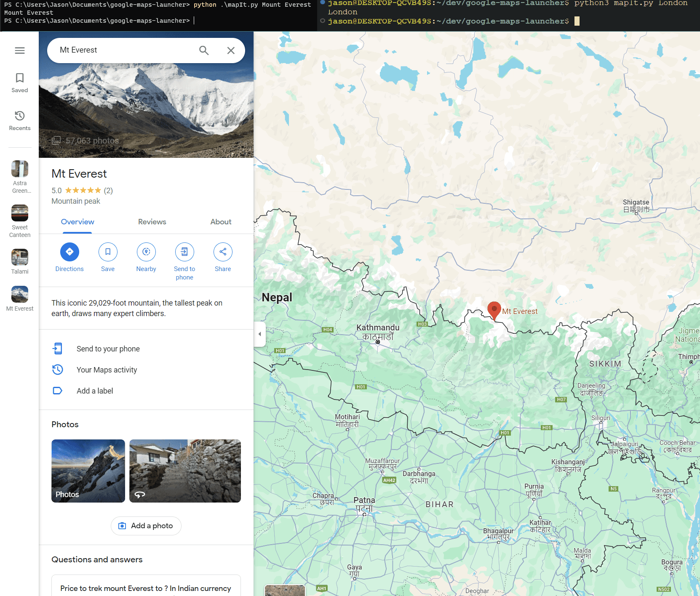Viewport: 700px width, 596px height.
Task: Switch to the Overview tab
Action: pyautogui.click(x=77, y=222)
